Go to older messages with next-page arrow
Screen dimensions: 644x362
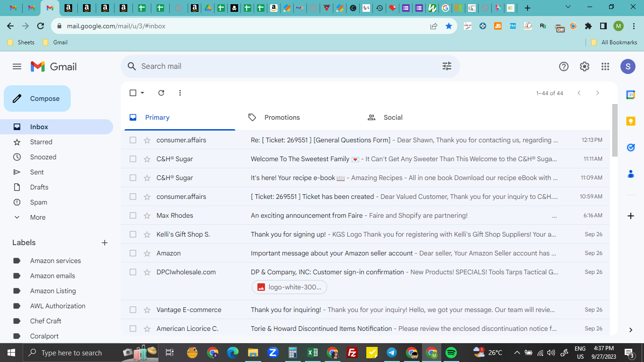598,93
